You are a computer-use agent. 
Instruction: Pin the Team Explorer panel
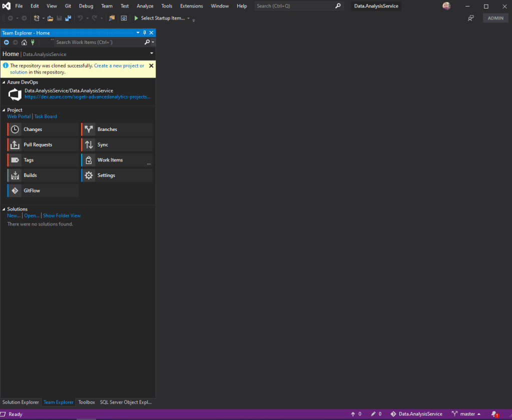(x=145, y=32)
